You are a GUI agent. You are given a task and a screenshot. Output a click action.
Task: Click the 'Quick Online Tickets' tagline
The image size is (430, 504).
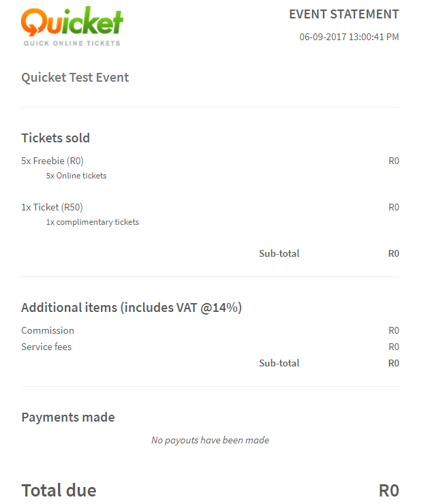[72, 44]
